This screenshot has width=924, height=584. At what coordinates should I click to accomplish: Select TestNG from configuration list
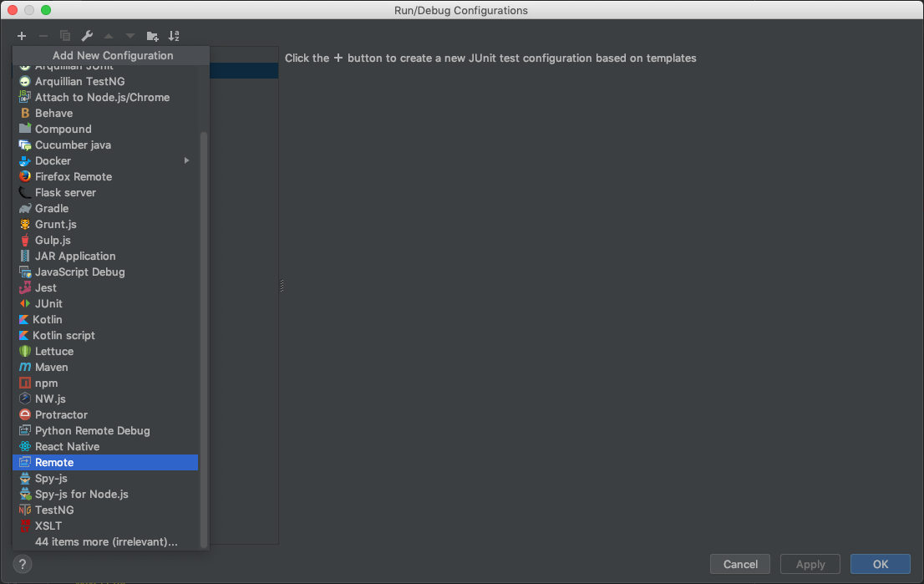(x=105, y=510)
